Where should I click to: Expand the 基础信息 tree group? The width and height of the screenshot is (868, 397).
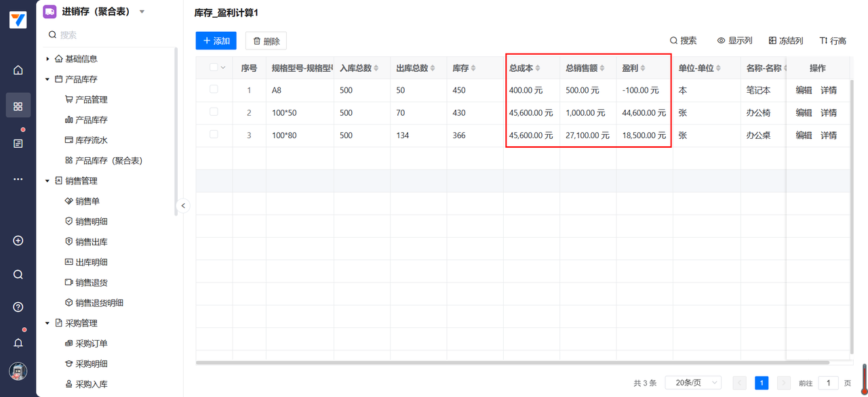pos(47,59)
